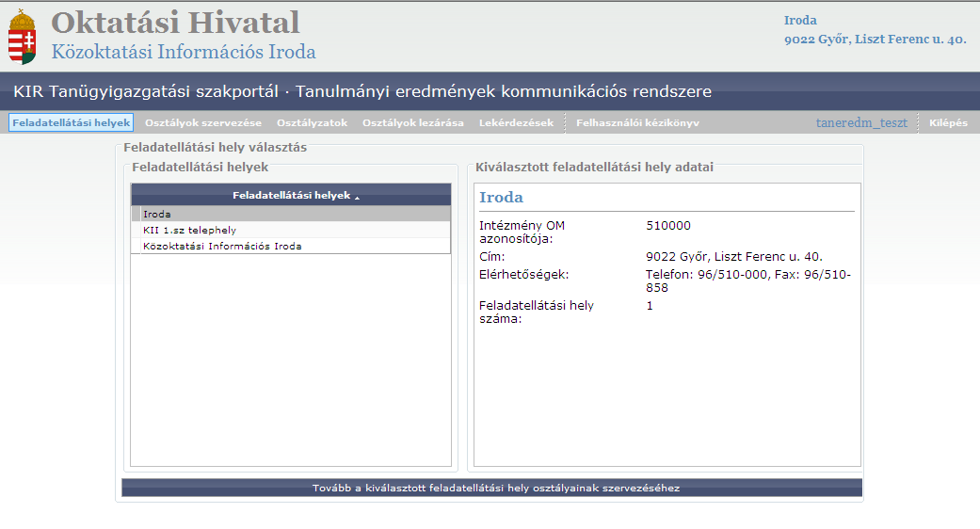Screen dimensions: 980x529
Task: Click the Hungarian coat of arms logo
Action: [22, 37]
